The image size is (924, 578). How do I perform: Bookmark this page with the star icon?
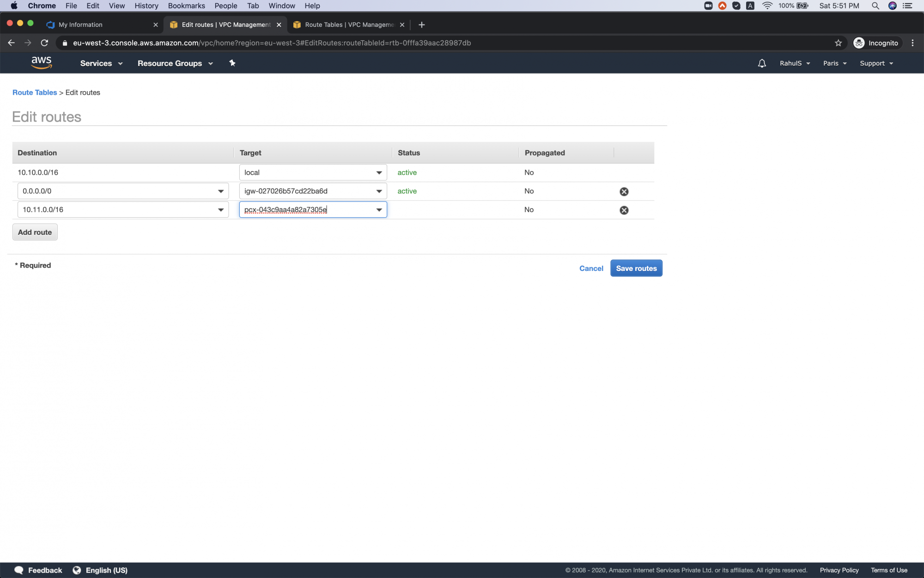(838, 43)
